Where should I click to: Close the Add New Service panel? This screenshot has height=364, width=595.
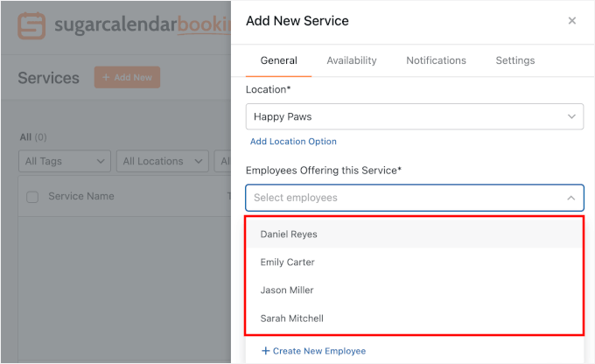[x=572, y=20]
